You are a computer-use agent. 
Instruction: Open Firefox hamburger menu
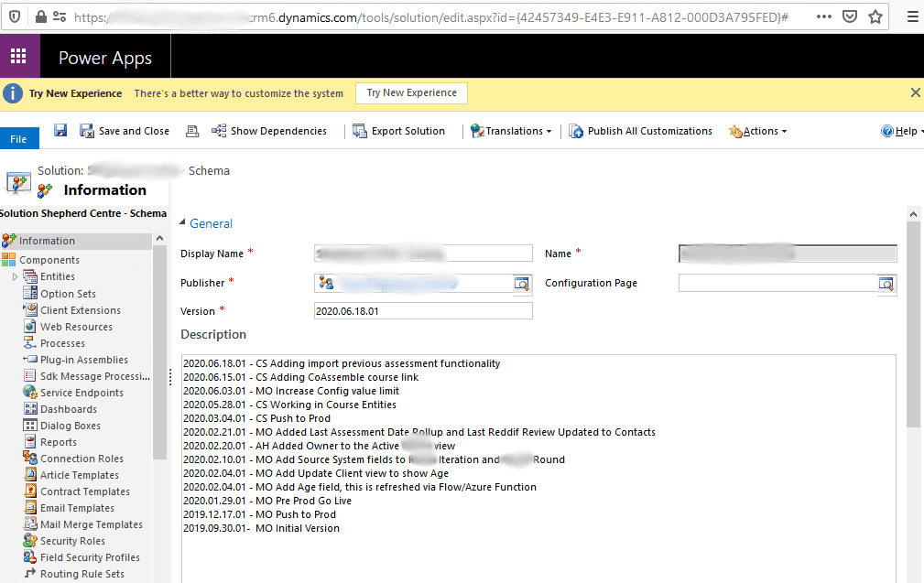tap(909, 16)
